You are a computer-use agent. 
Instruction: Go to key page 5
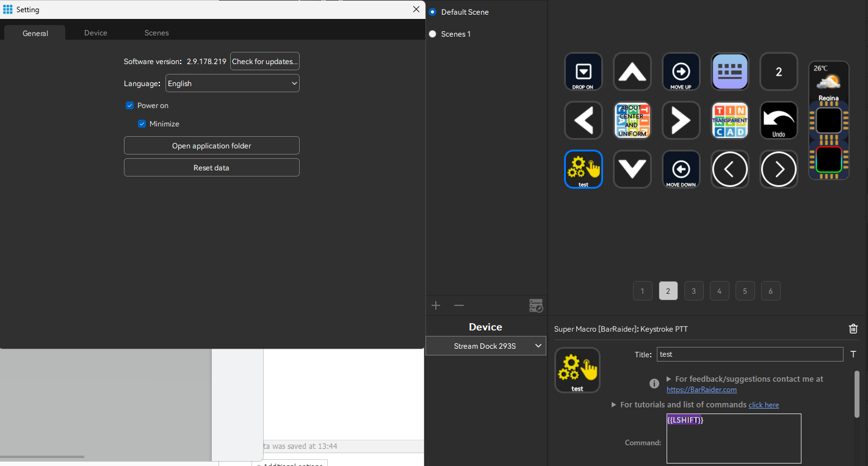click(745, 291)
